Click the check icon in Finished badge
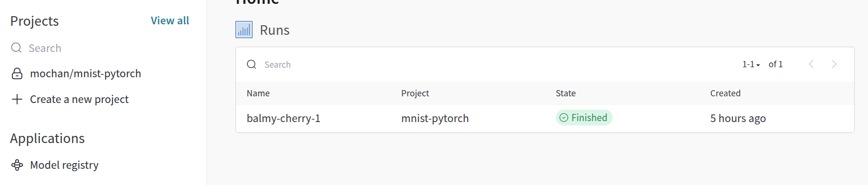Image resolution: width=868 pixels, height=185 pixels. click(564, 118)
